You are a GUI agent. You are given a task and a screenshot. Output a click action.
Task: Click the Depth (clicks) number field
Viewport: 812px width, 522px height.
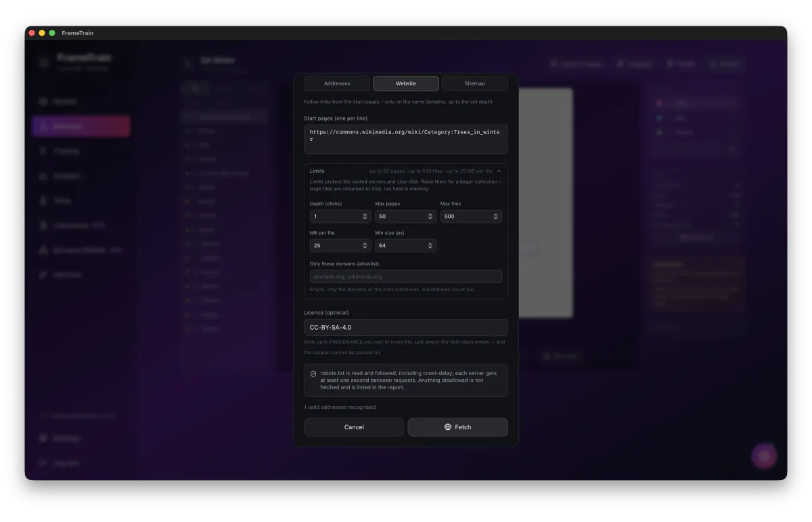340,217
